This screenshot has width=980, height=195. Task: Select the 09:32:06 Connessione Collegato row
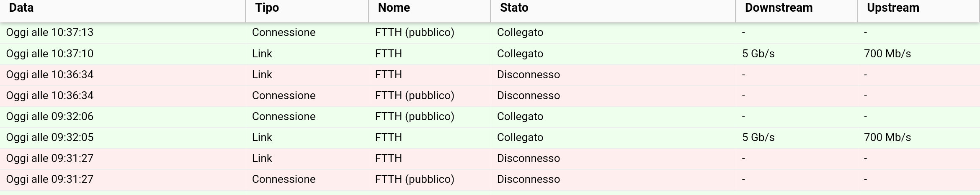[x=490, y=117]
